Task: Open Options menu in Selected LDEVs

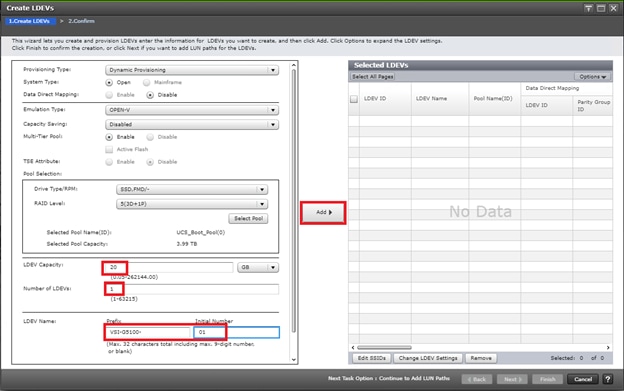Action: coord(593,76)
